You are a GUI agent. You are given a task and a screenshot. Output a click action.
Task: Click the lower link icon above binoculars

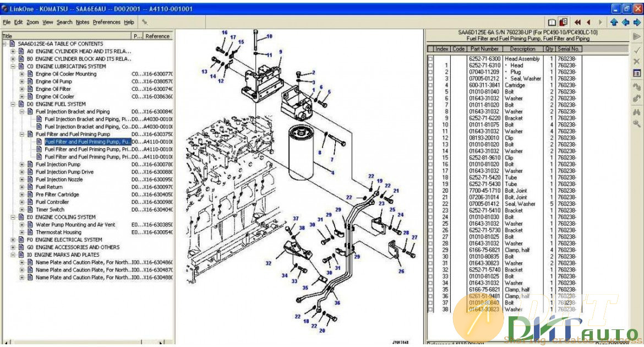tap(637, 98)
